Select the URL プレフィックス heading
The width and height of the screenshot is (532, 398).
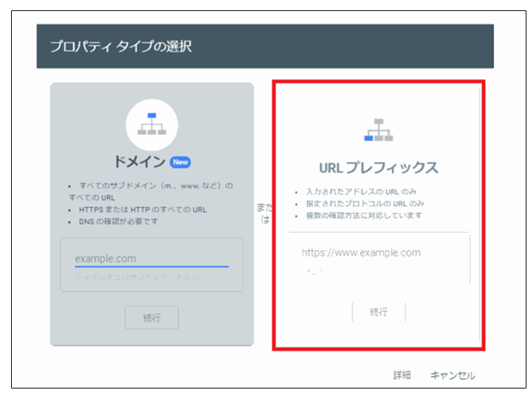tap(378, 168)
